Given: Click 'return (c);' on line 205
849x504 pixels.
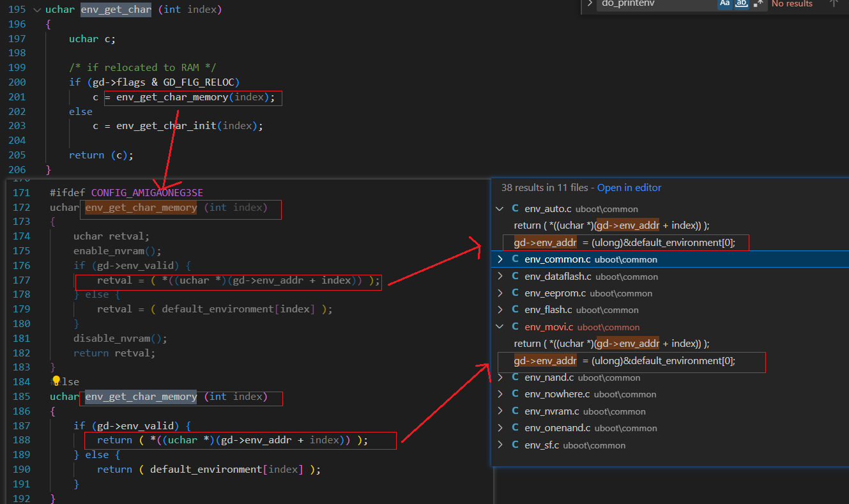Looking at the screenshot, I should (101, 155).
